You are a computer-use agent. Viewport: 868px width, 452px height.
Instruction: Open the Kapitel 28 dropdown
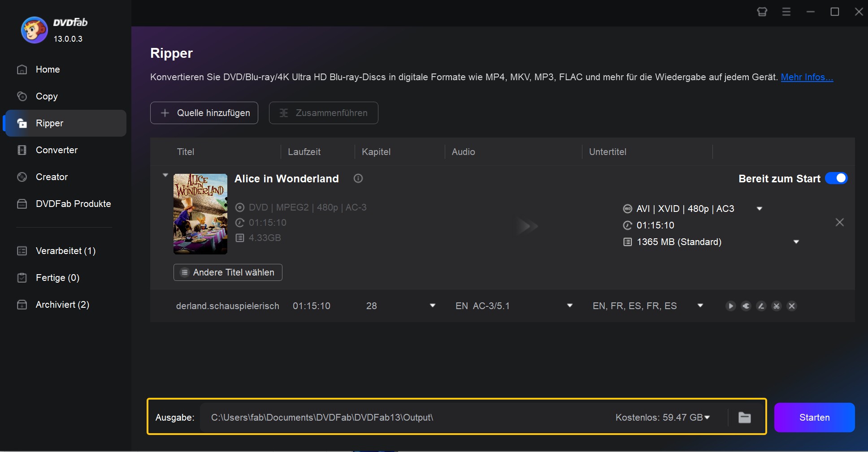point(433,306)
